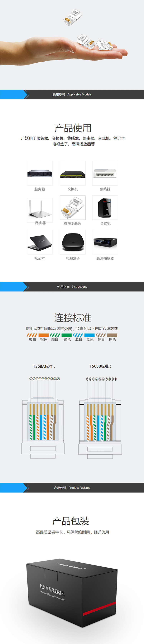The image size is (144, 644).
Task: Click the crystal connector (胜为水晶头) image
Action: (73, 208)
